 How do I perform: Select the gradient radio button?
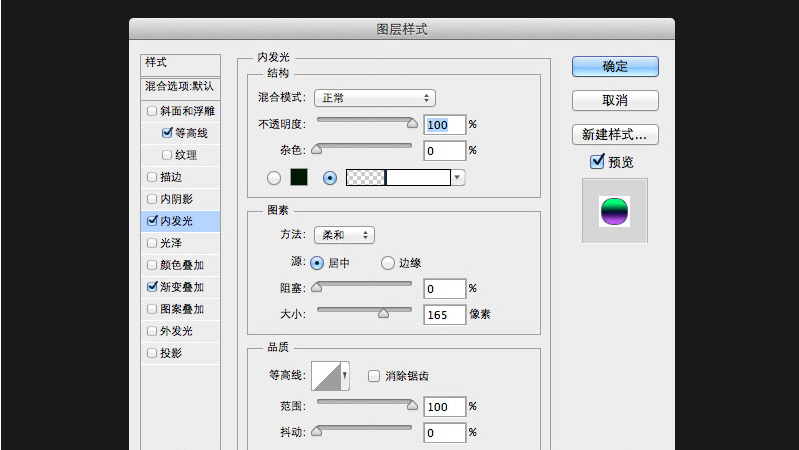click(x=330, y=177)
